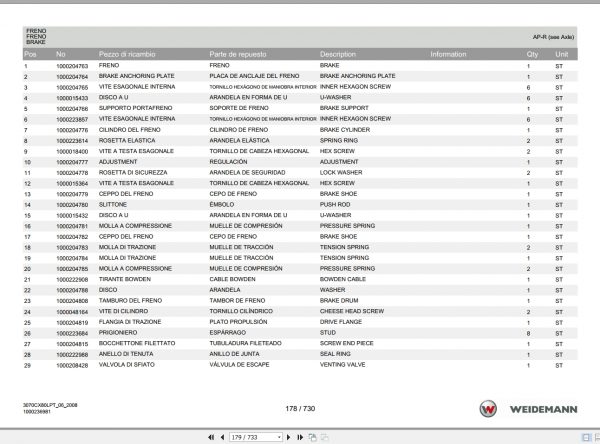Viewport: 600px width, 444px height.
Task: Click the 'Unit' column header
Action: (x=562, y=54)
